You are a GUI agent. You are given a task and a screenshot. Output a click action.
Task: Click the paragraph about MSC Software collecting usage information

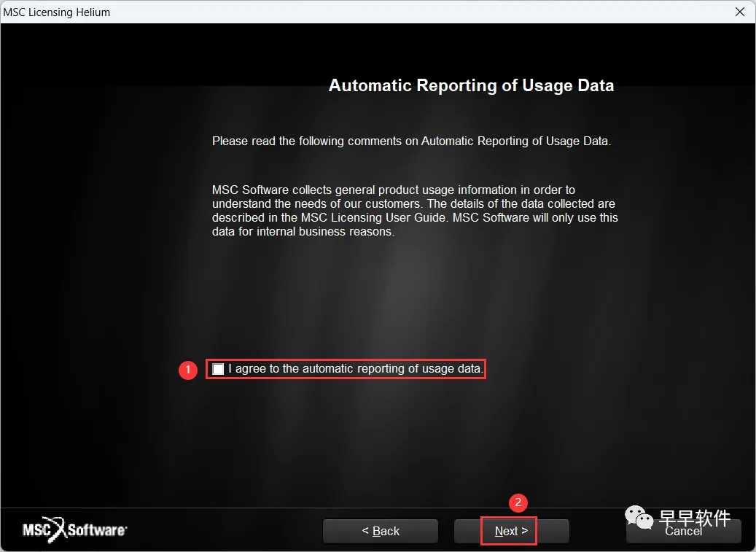[415, 211]
